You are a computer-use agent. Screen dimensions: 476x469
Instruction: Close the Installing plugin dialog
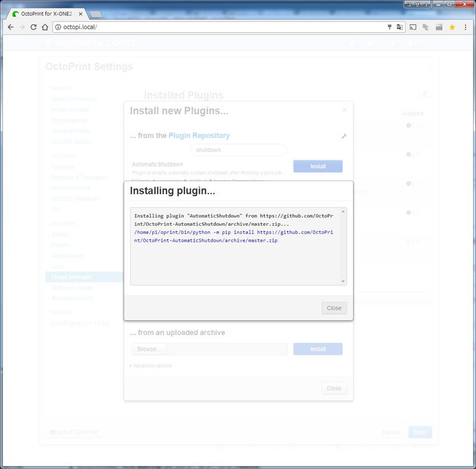[334, 308]
